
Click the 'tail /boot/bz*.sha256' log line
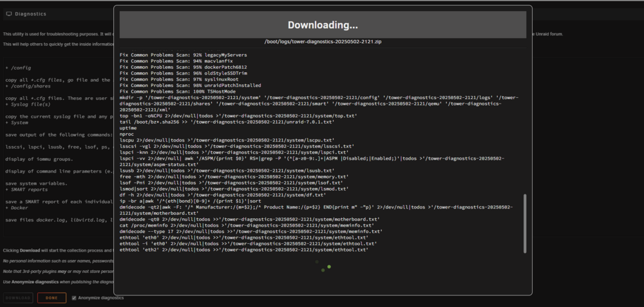tap(227, 122)
